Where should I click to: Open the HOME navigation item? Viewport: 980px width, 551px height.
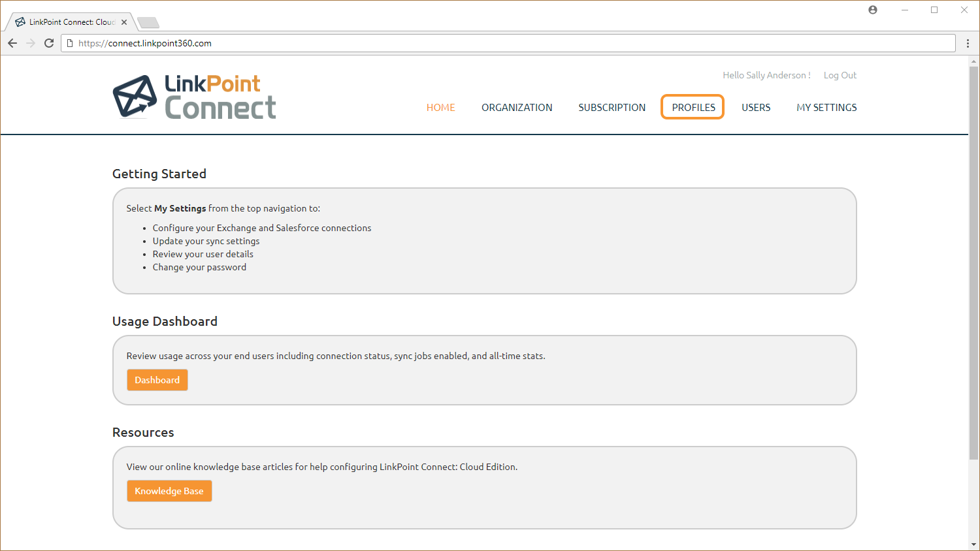click(x=441, y=108)
